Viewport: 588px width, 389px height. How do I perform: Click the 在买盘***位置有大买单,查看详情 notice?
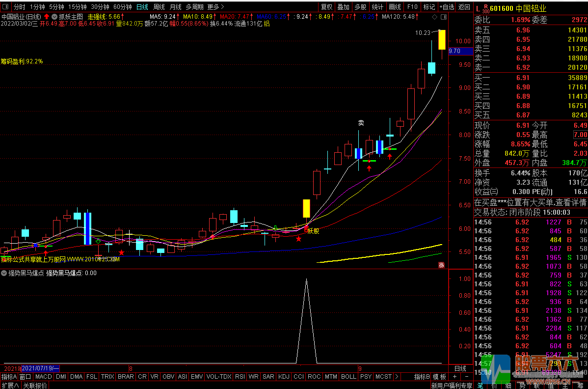click(x=531, y=202)
